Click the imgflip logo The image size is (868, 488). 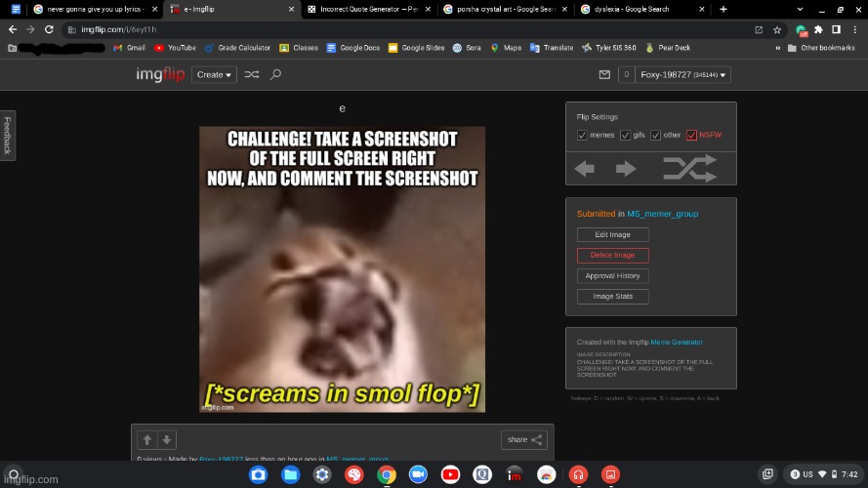click(160, 74)
